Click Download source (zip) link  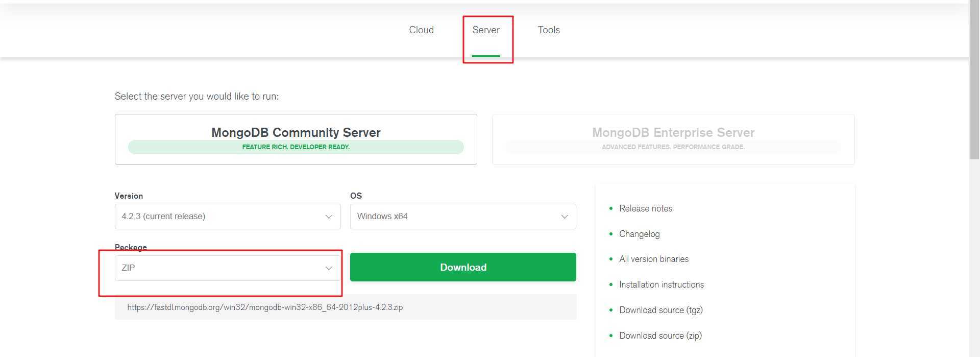(x=660, y=336)
